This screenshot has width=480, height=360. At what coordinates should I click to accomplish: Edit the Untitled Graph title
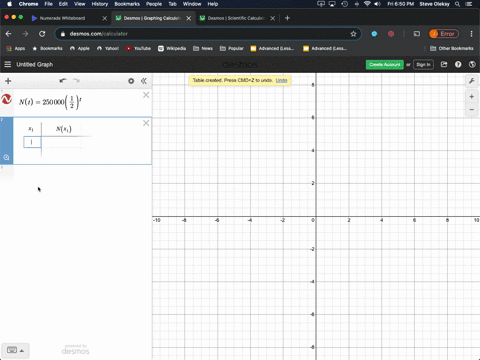pyautogui.click(x=35, y=64)
